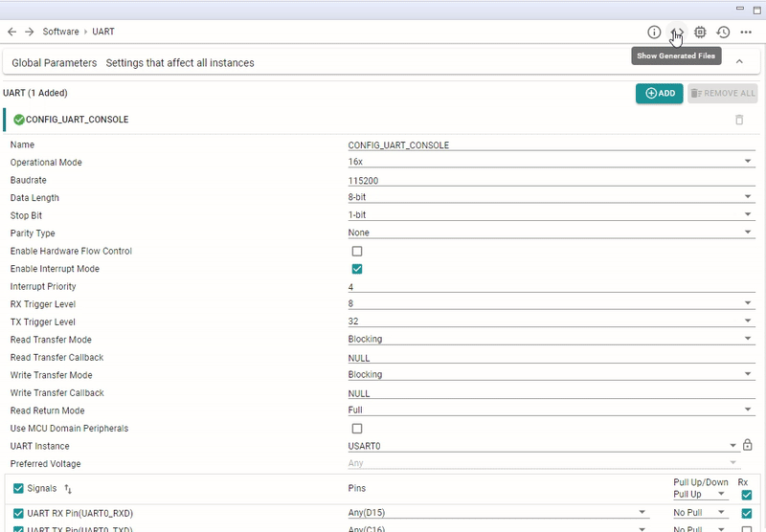
Task: Open the three-dots more options menu
Action: (746, 32)
